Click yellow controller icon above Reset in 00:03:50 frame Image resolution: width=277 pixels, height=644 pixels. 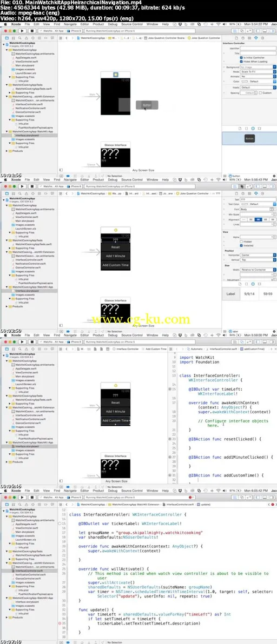tap(115, 230)
